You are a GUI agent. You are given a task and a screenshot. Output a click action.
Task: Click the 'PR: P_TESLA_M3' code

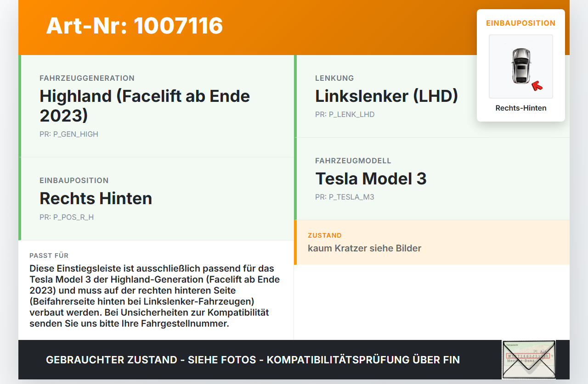(345, 197)
